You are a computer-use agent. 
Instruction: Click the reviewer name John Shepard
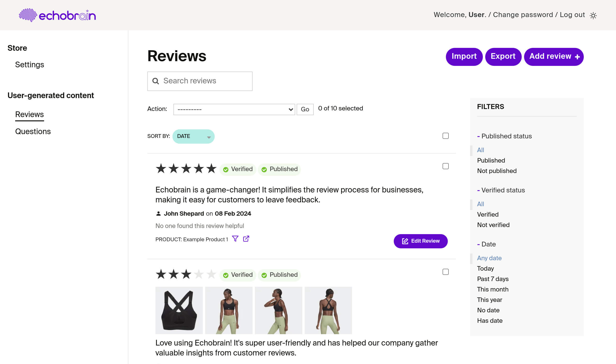pyautogui.click(x=184, y=214)
